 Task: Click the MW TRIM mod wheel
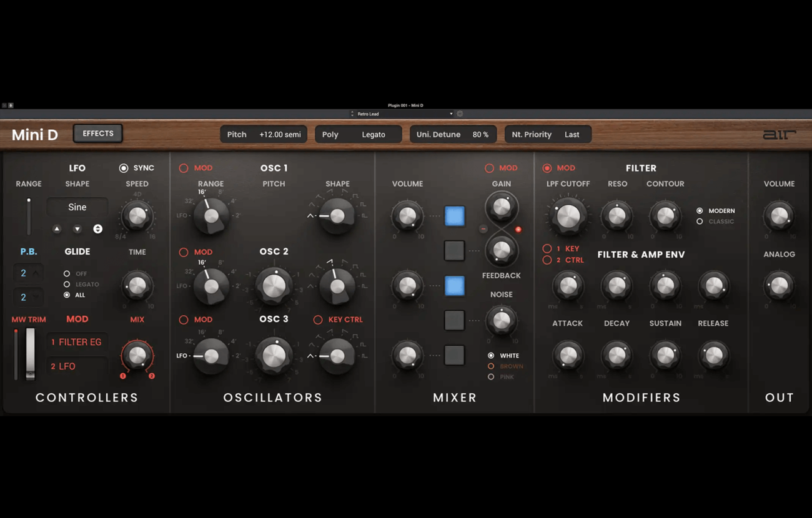point(30,354)
